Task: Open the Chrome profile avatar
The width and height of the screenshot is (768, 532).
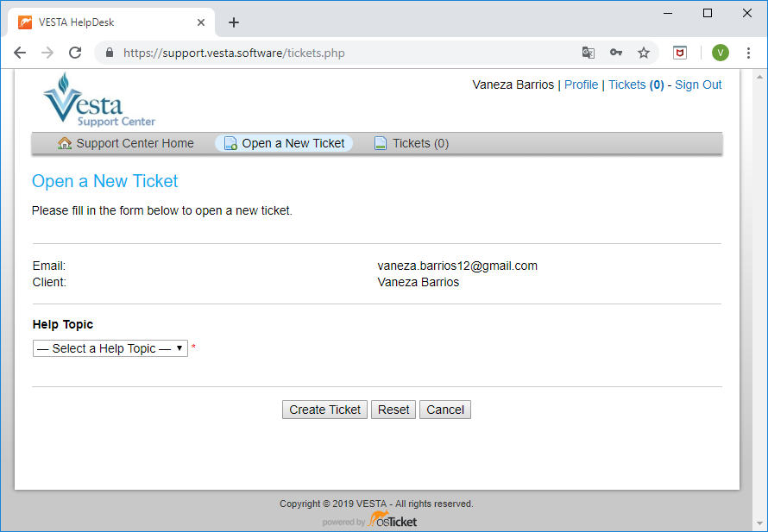Action: [x=720, y=53]
